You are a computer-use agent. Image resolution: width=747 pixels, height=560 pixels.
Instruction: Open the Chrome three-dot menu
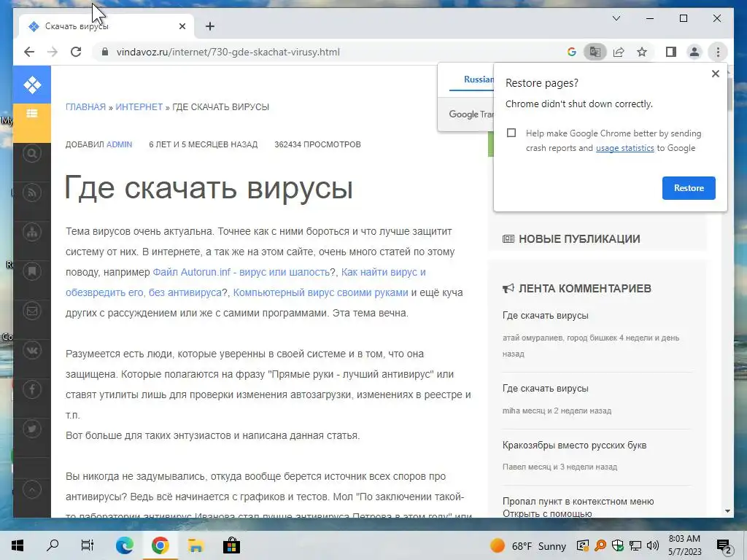point(718,52)
